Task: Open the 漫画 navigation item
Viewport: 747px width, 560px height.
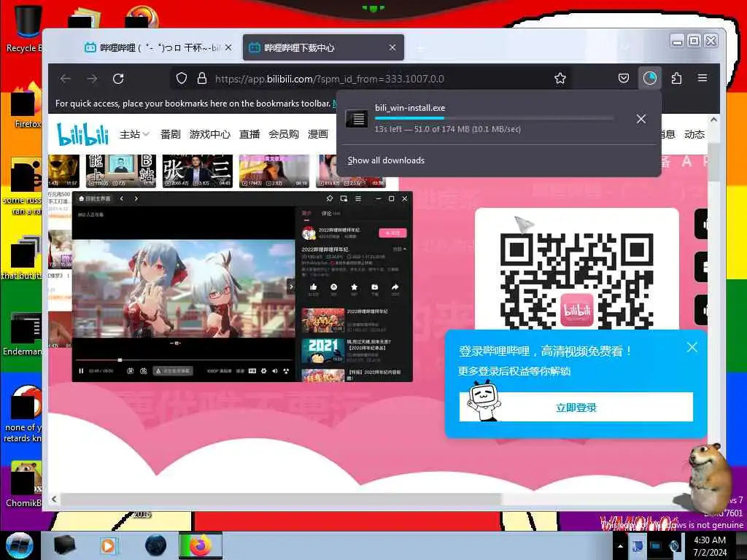Action: click(x=318, y=134)
